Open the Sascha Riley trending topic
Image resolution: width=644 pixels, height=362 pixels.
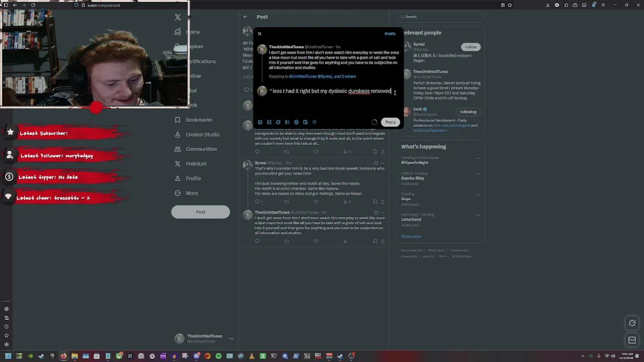click(x=413, y=178)
